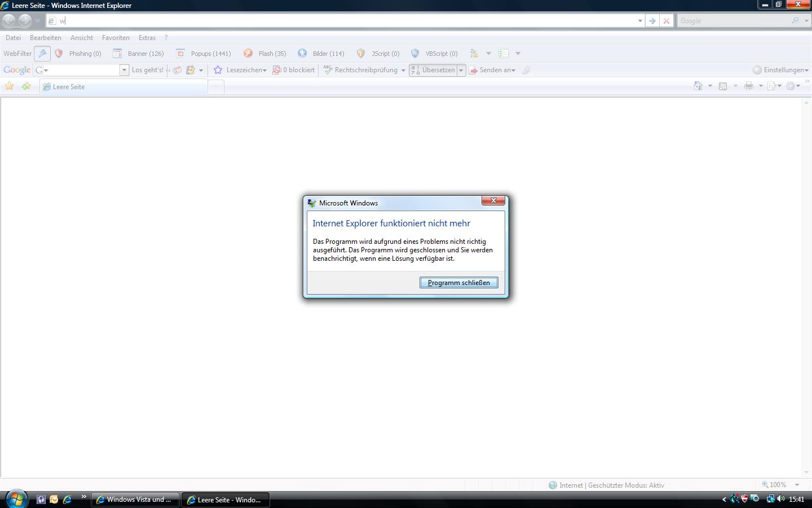Click the Programm schließen button

(x=458, y=283)
